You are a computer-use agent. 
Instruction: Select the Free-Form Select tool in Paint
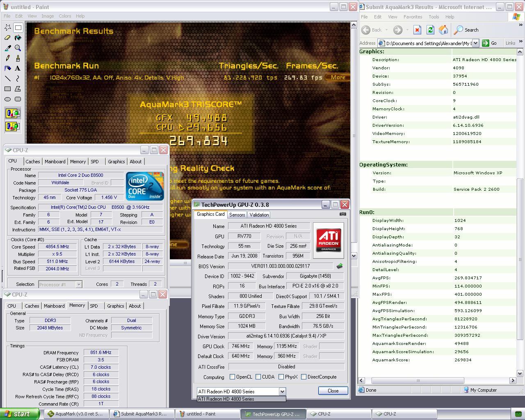8,27
